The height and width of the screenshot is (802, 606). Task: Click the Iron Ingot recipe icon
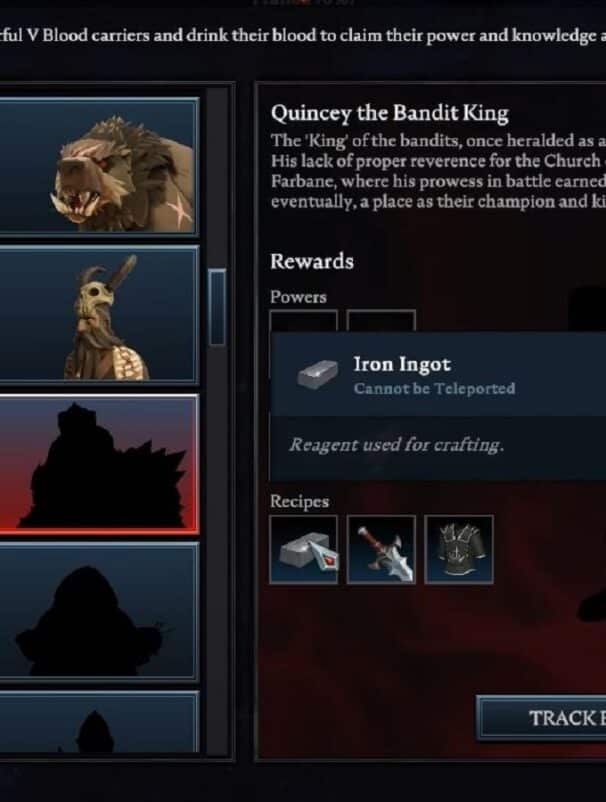[303, 549]
